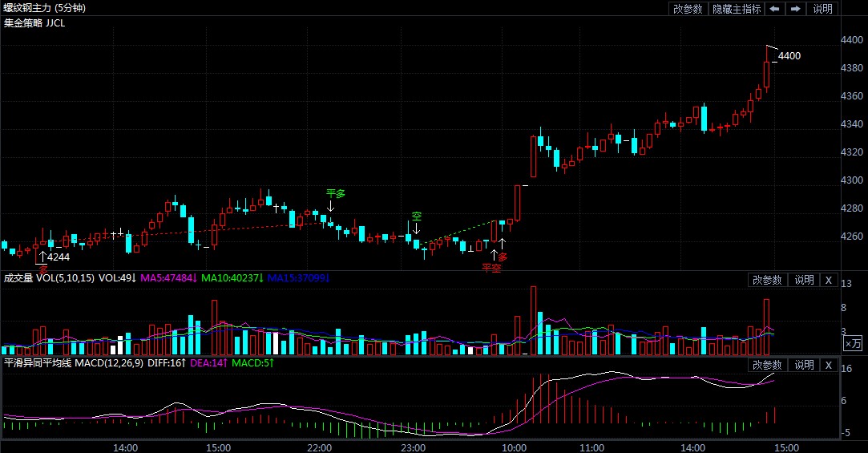Click the 11:00 time axis label
868x453 pixels.
click(591, 448)
